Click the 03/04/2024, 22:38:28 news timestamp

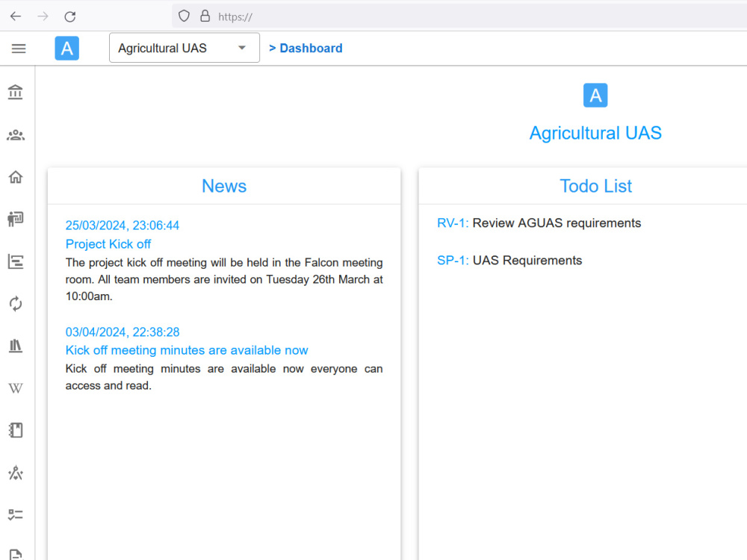[x=123, y=332]
